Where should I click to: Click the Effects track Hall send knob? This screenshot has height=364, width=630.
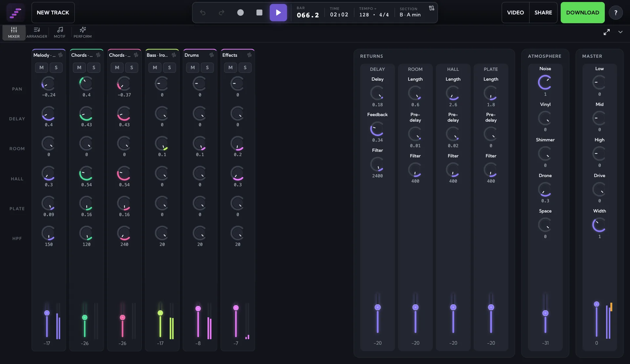238,173
